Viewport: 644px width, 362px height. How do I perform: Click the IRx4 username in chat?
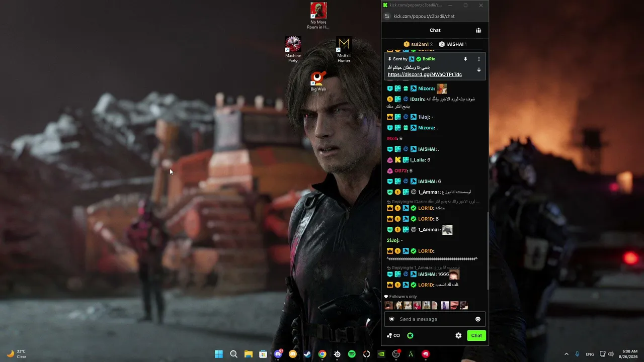click(391, 138)
